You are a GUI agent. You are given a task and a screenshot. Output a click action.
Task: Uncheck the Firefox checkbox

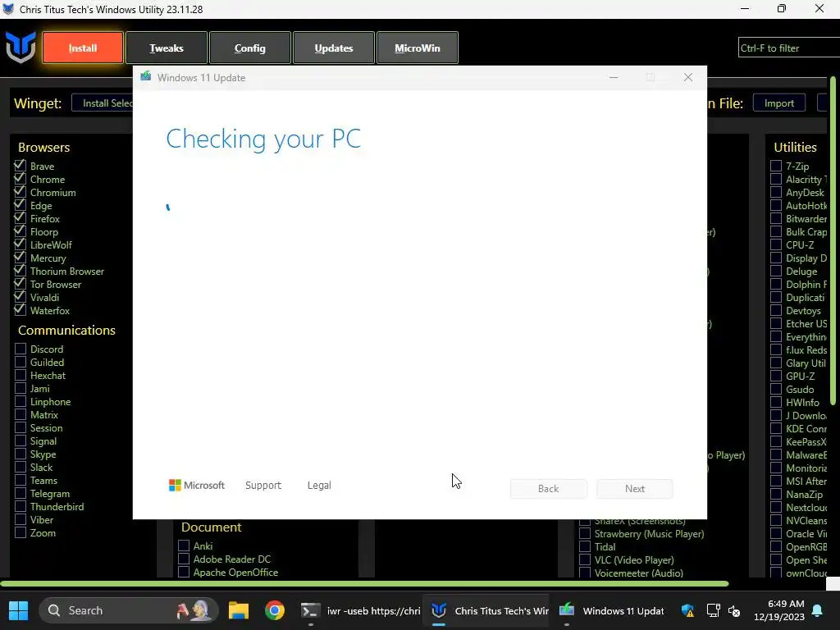click(21, 218)
